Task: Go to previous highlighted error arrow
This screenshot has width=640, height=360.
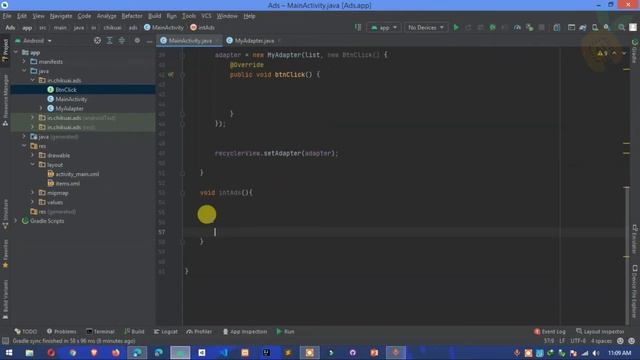Action: (614, 53)
